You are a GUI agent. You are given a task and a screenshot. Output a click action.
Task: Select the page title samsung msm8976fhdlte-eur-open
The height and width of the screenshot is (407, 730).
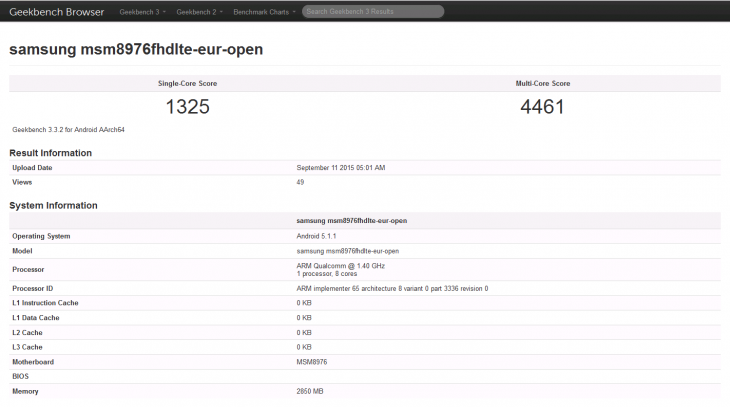(136, 49)
